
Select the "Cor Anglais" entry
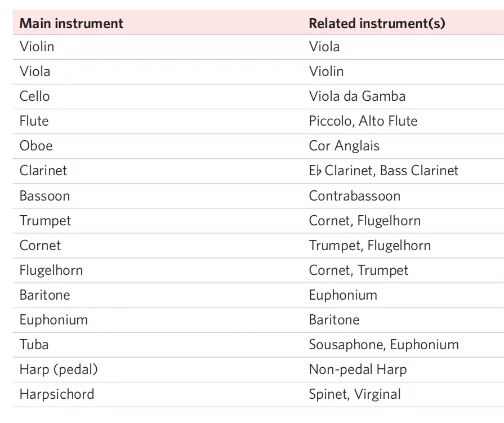(344, 146)
